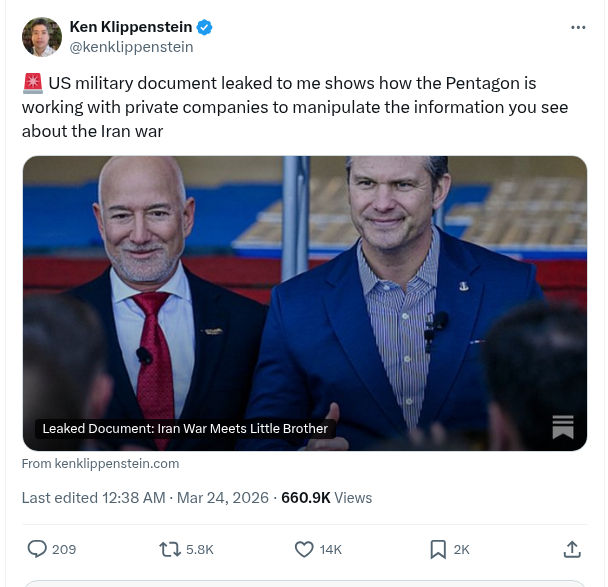Click the 5.8K reposts count
The image size is (608, 587).
click(x=200, y=550)
